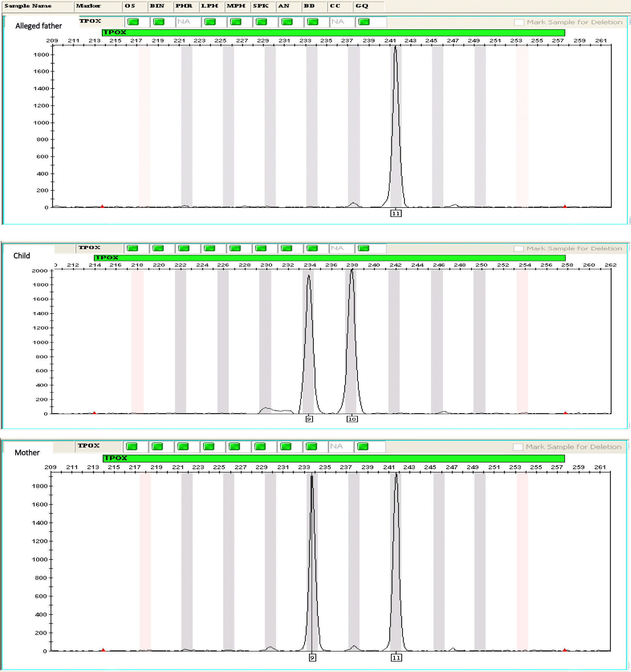This screenshot has width=631, height=672.
Task: Click the MPH column header
Action: (238, 6)
